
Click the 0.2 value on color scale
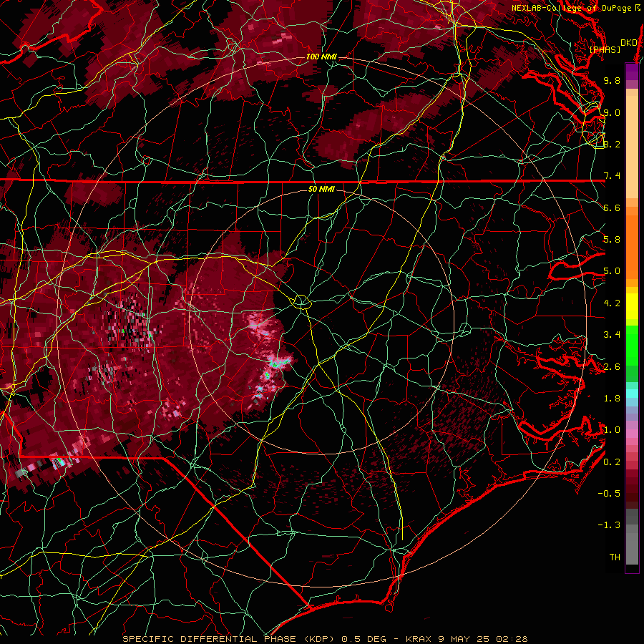pos(612,462)
